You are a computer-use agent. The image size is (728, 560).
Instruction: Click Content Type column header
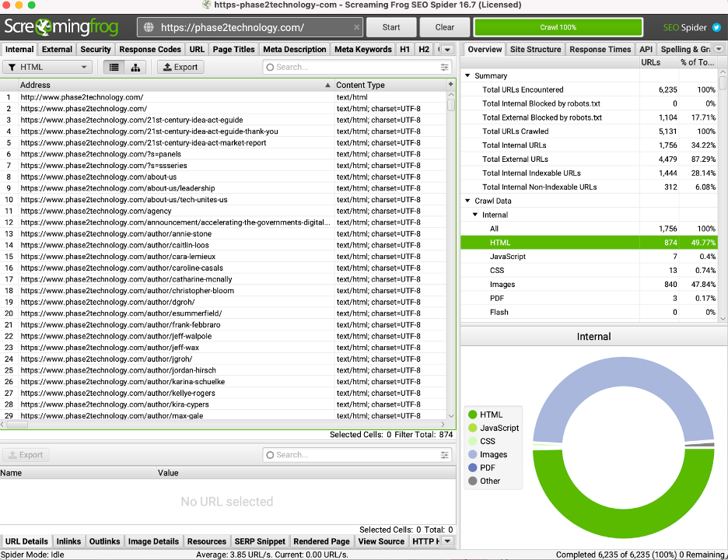pos(390,85)
